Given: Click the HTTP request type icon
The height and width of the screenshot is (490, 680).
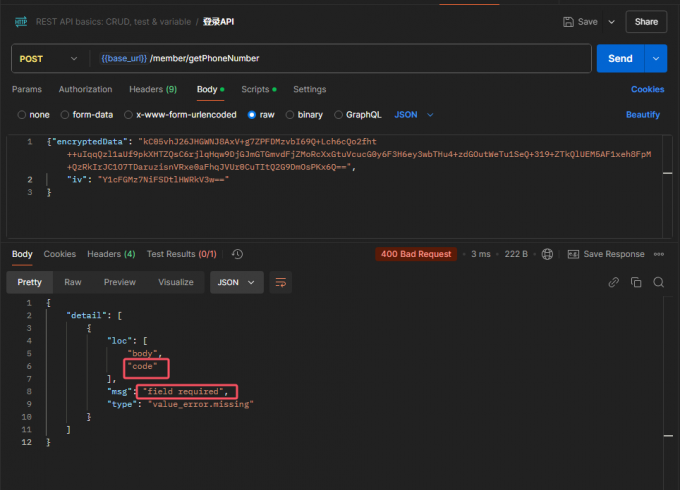Looking at the screenshot, I should pos(21,22).
